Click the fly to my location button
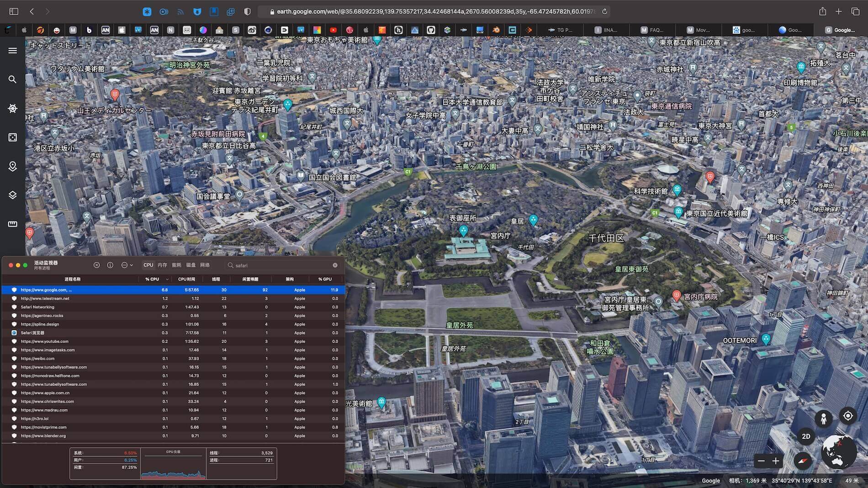The image size is (868, 488). (x=848, y=416)
